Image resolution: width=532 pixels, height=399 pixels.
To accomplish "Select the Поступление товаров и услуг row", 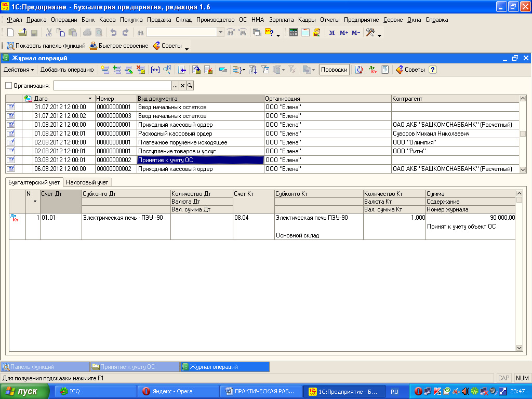I will [262, 151].
